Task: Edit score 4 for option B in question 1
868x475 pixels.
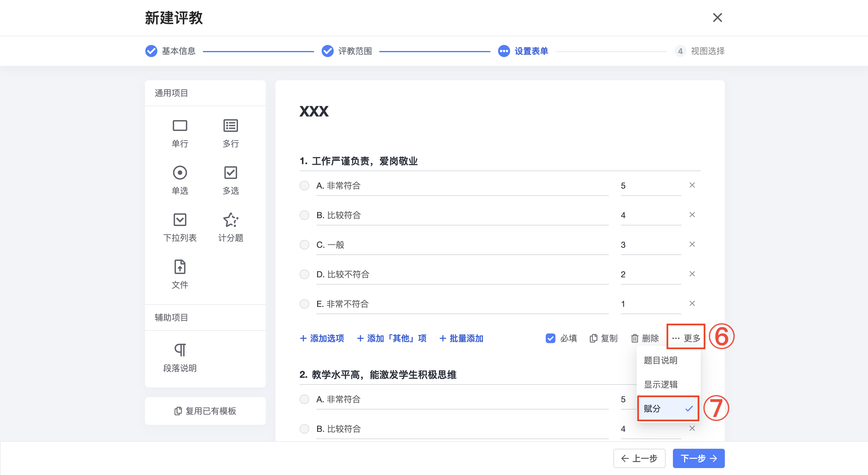Action: pyautogui.click(x=651, y=215)
